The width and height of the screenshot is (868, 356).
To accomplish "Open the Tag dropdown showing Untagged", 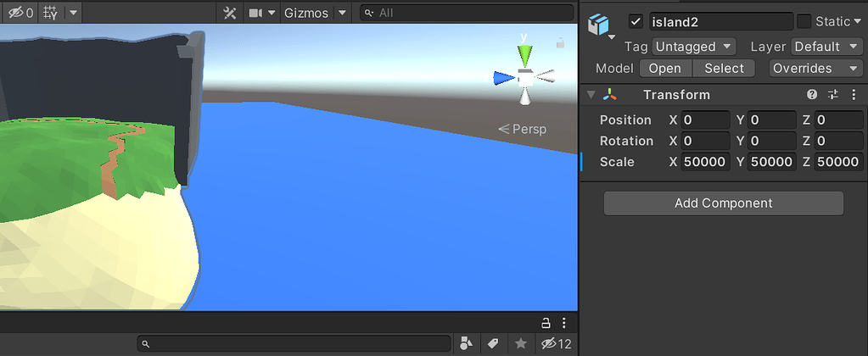I will pyautogui.click(x=693, y=47).
